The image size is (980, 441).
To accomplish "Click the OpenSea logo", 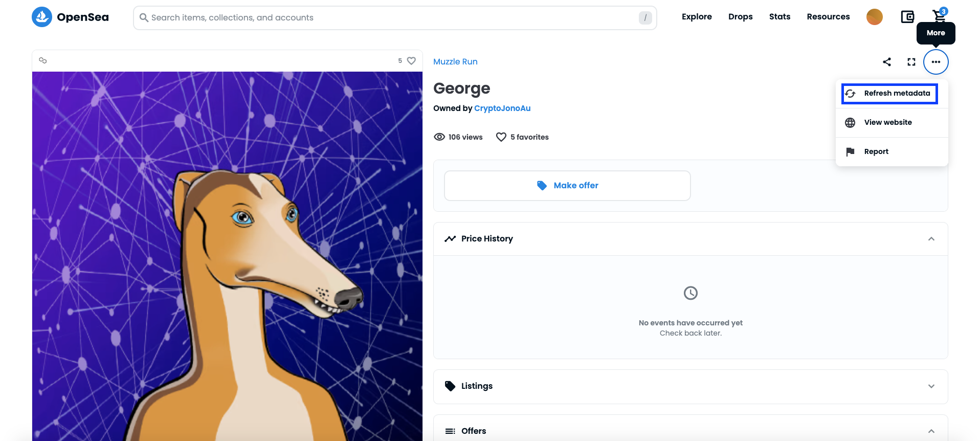I will (x=70, y=17).
